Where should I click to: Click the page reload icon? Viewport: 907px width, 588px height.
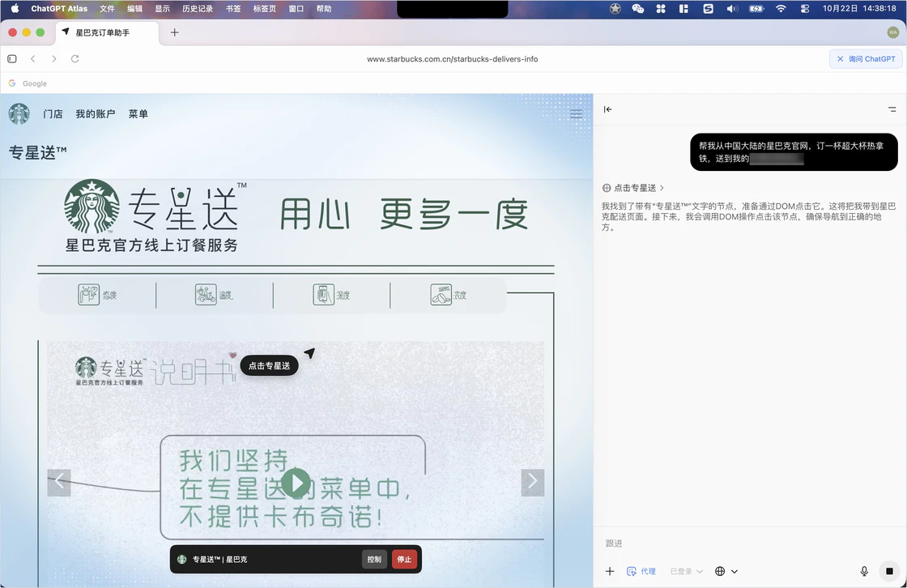point(75,58)
